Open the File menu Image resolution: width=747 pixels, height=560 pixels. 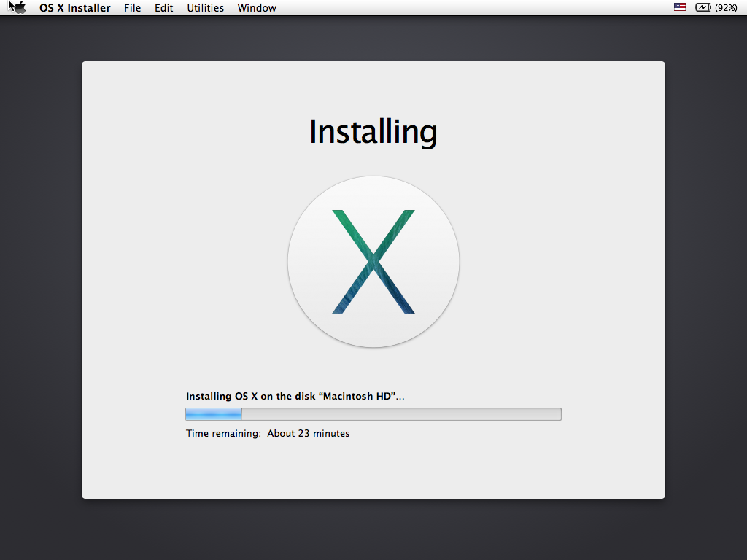(133, 8)
